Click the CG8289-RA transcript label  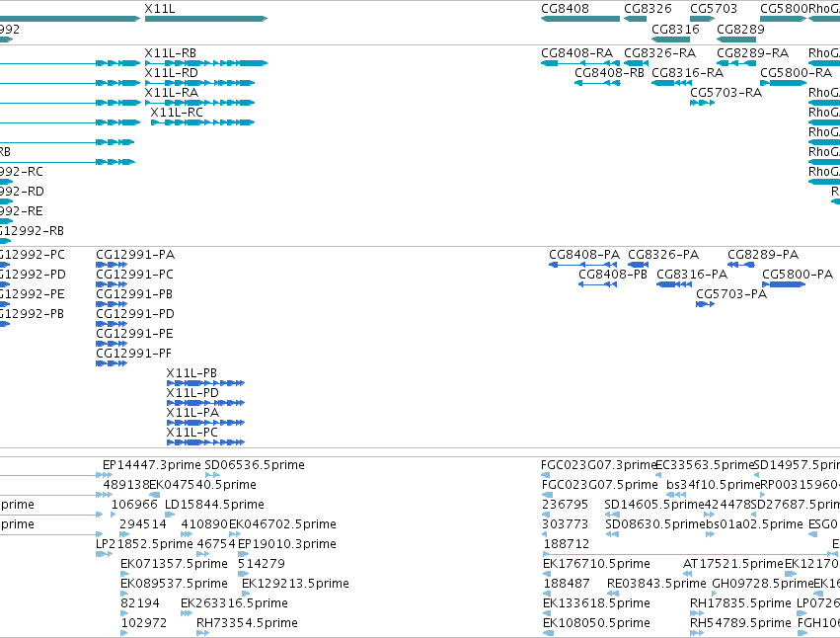(x=753, y=53)
